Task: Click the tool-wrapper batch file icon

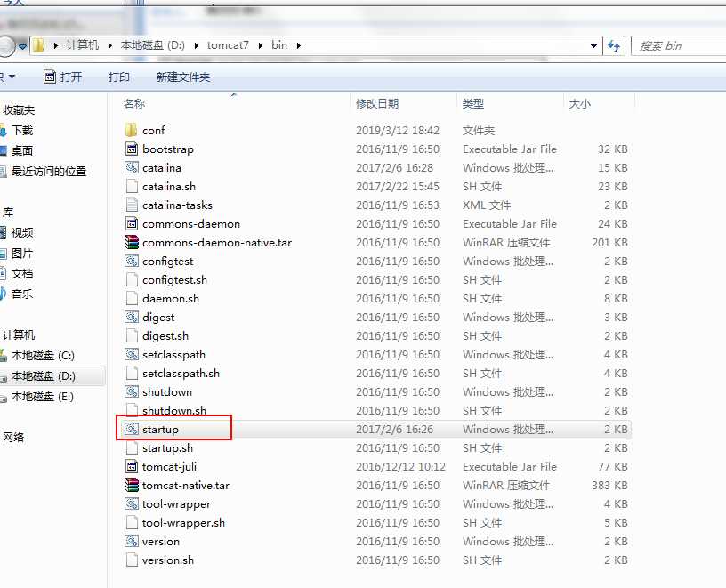Action: click(132, 503)
